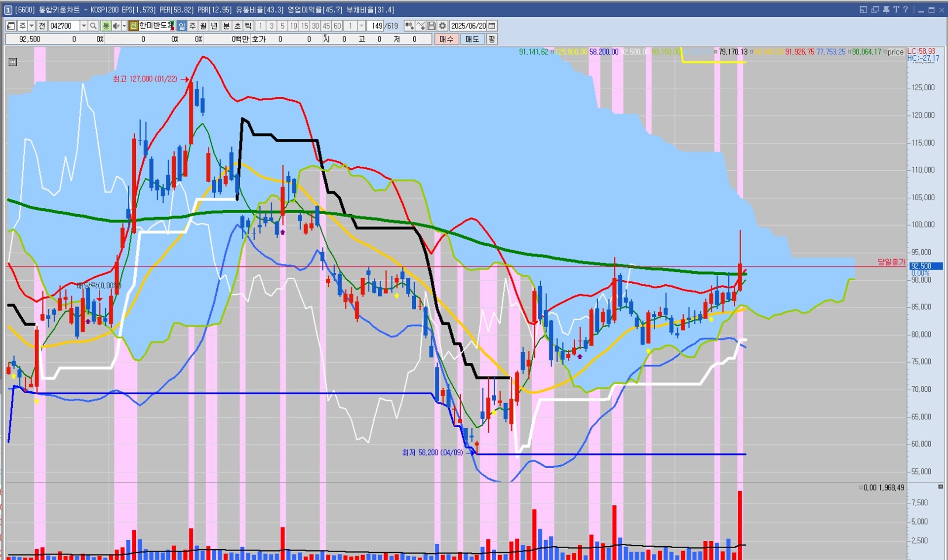Switch chart to weekly 주 period
948x560 pixels.
(x=193, y=26)
